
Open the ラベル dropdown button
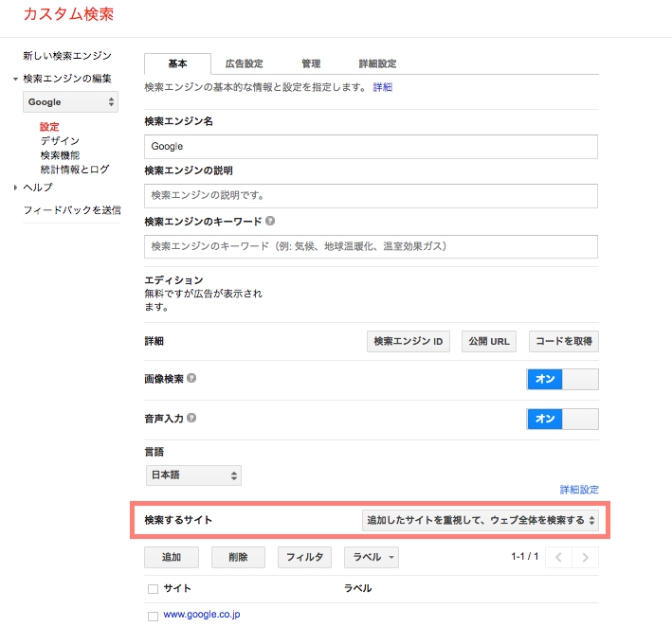(x=372, y=557)
